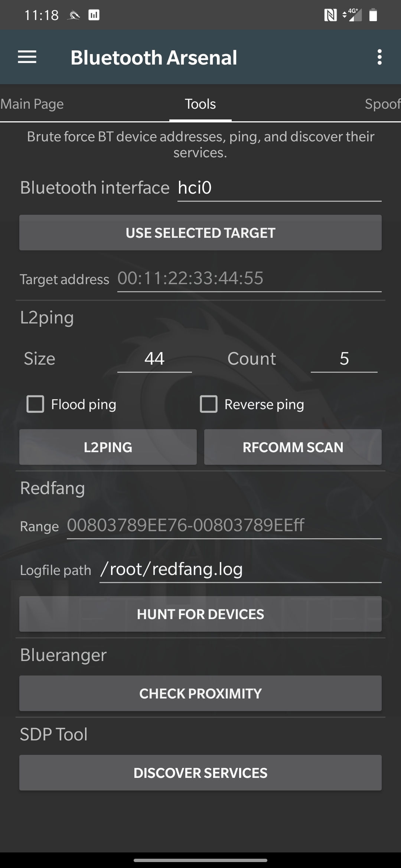Tap Discover Services button
This screenshot has width=401, height=868.
coord(200,773)
